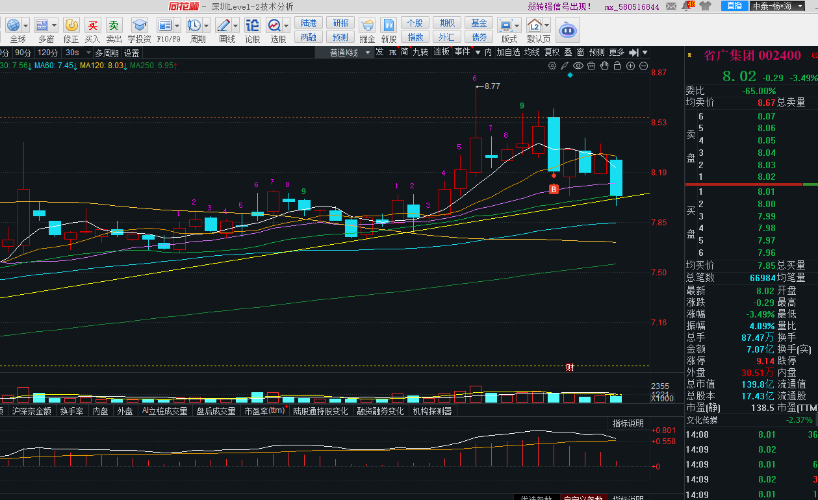The width and height of the screenshot is (818, 500).
Task: Expand the 画线 dropdown arrow
Action: [x=236, y=26]
